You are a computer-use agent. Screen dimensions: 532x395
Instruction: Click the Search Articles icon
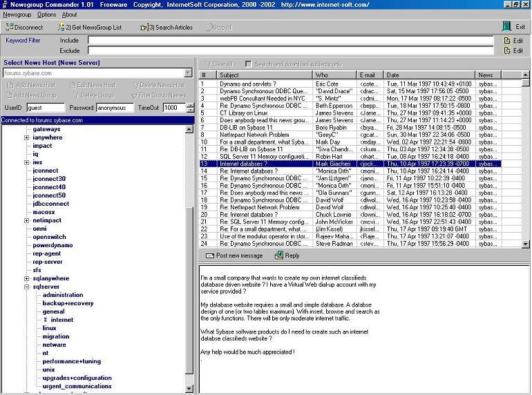144,28
